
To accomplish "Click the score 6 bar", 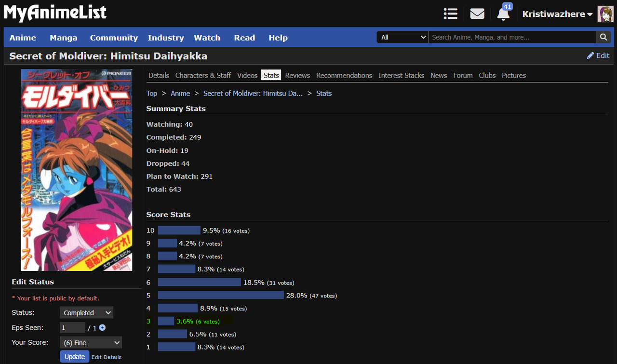I will coord(199,282).
